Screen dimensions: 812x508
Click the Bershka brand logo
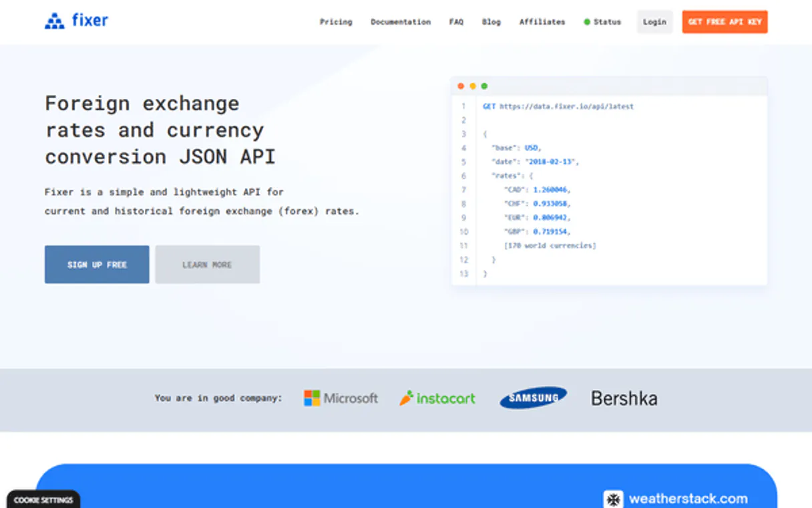623,398
